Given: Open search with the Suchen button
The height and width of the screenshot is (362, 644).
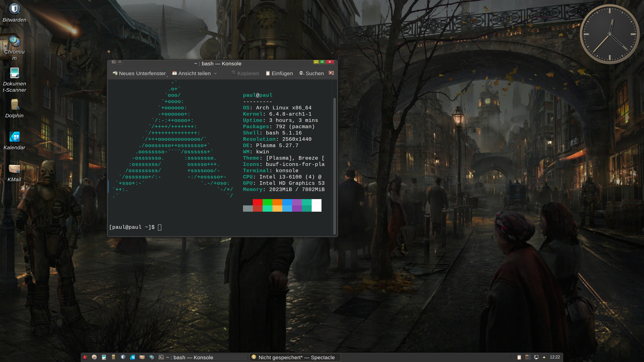Looking at the screenshot, I should pos(311,73).
